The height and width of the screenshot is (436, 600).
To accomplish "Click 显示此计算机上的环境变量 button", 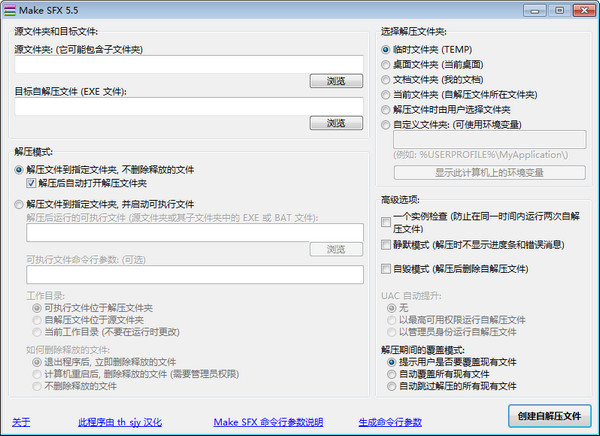I will pyautogui.click(x=489, y=173).
